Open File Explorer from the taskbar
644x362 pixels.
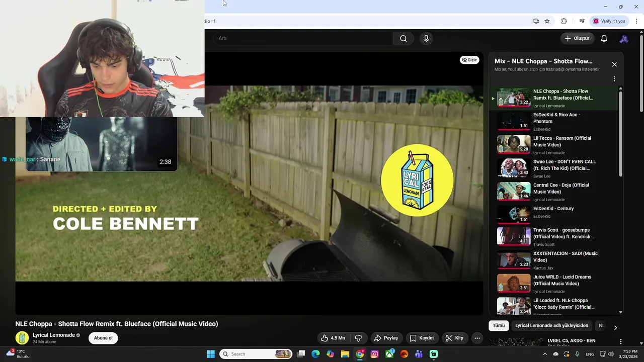[345, 354]
